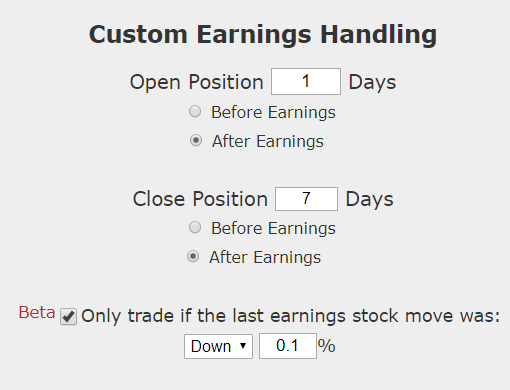Screen dimensions: 510x390
Task: Select Before Earnings radio under Open Position
Action: coord(195,111)
